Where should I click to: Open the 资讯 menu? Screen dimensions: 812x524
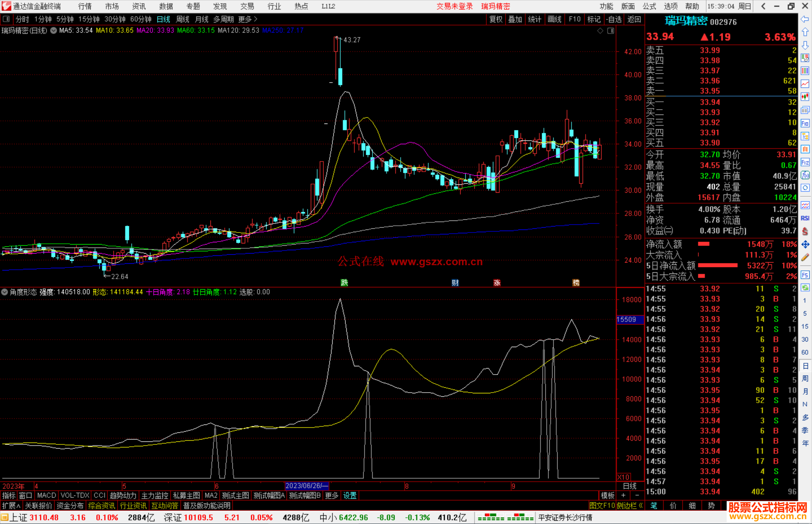coord(139,6)
